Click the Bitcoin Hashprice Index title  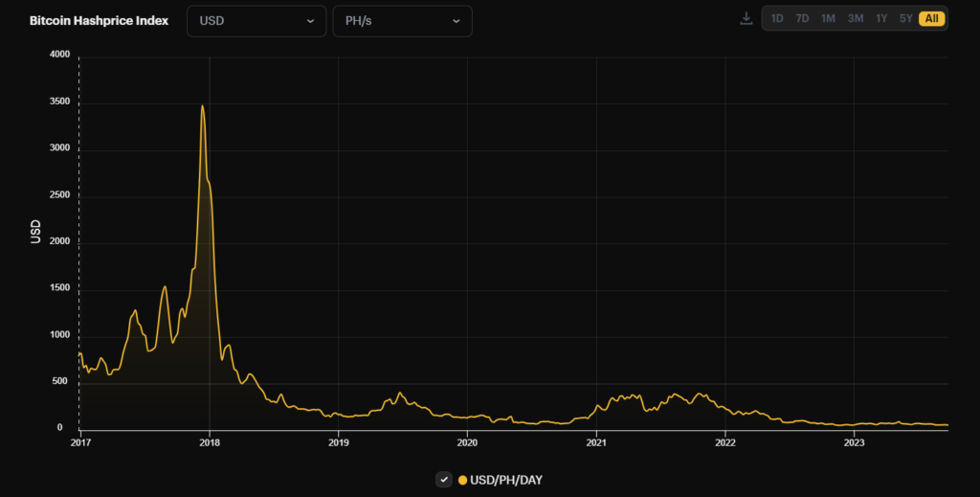99,21
